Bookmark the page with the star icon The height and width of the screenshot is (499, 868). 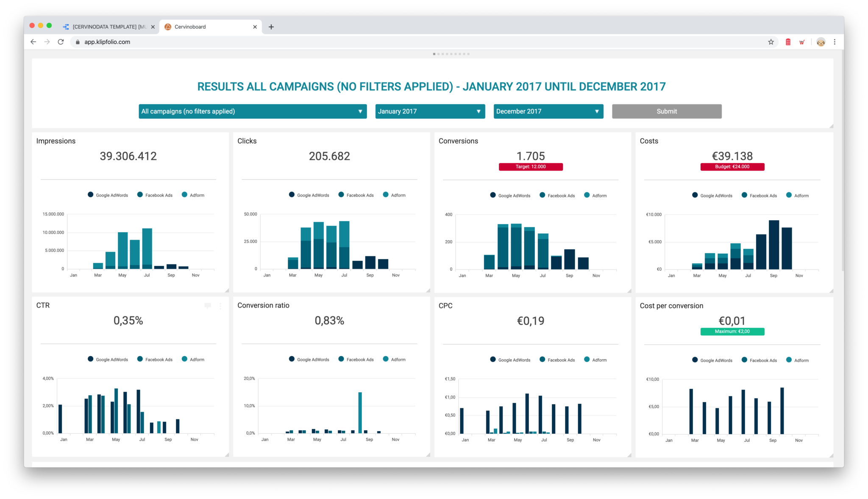[771, 42]
